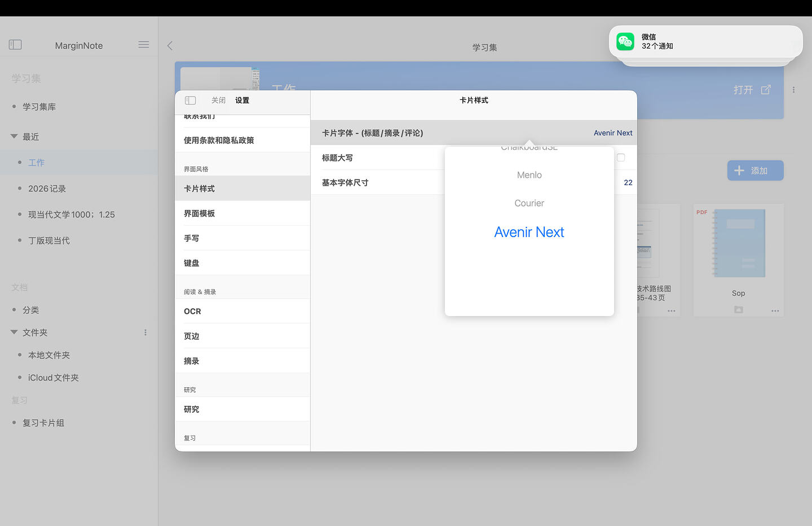
Task: Open 使用条款和隐私政策 entry
Action: (x=242, y=140)
